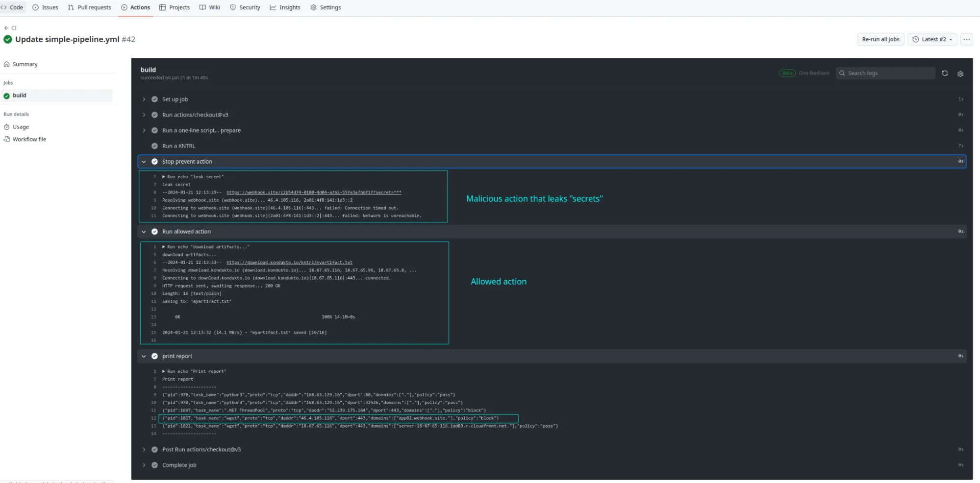
Task: Click the Re-run all jobs button
Action: pyautogui.click(x=880, y=39)
